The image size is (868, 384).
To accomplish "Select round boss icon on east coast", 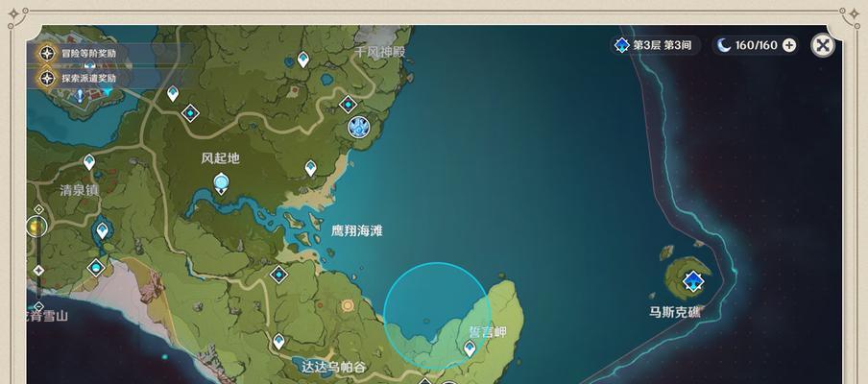I will point(359,128).
